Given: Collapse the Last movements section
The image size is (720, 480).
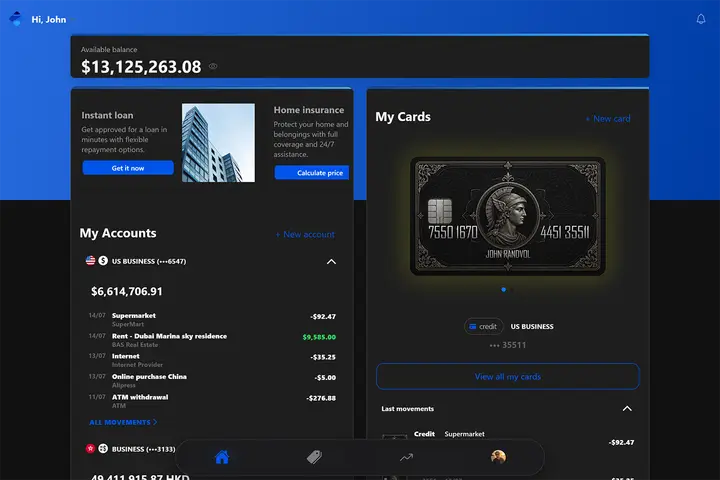Looking at the screenshot, I should 627,409.
